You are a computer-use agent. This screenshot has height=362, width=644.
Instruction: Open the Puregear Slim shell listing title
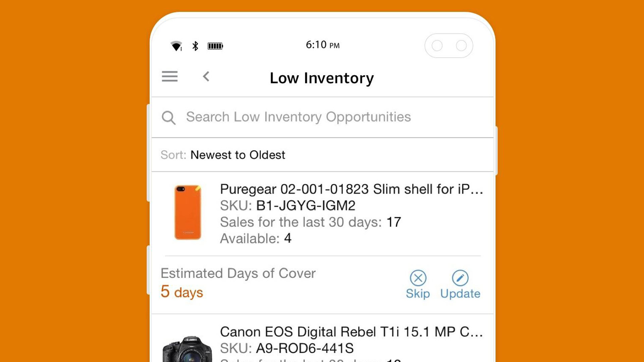coord(351,189)
